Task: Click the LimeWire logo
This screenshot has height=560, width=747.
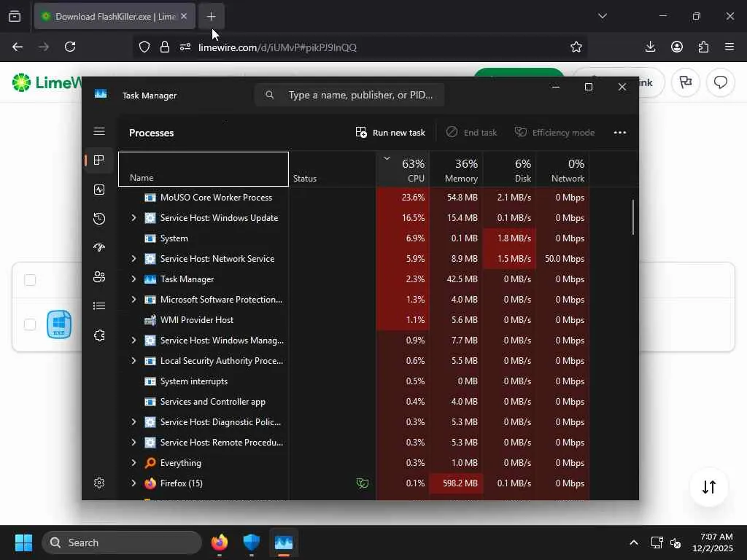Action: point(47,82)
